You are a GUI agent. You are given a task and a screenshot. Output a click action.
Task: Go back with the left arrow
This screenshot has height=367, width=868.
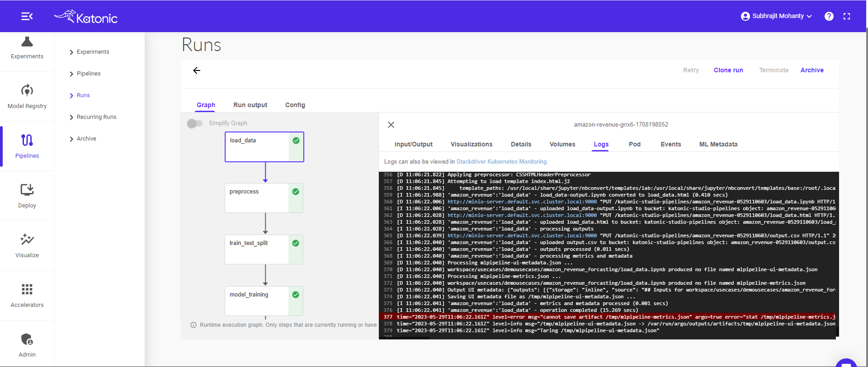(197, 71)
